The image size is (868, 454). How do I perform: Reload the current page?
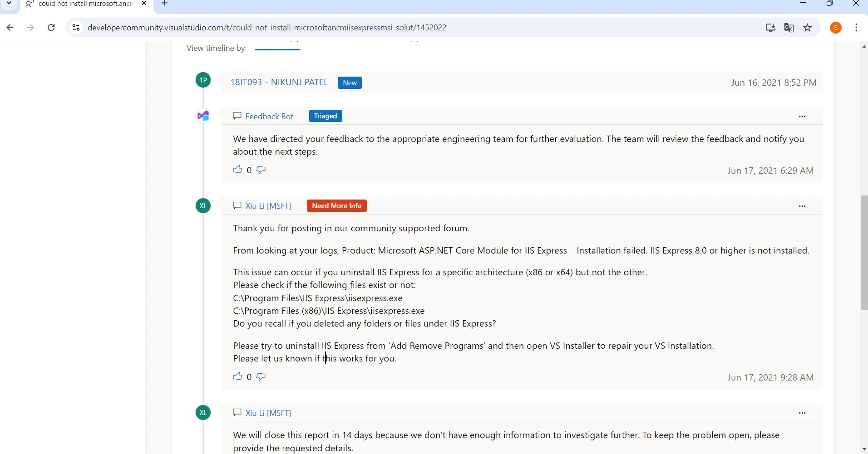[51, 28]
